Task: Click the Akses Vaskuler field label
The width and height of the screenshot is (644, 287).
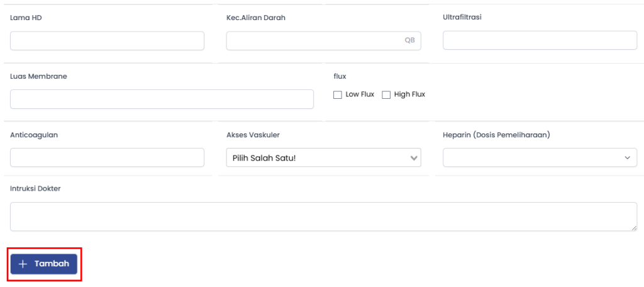Action: pyautogui.click(x=253, y=135)
